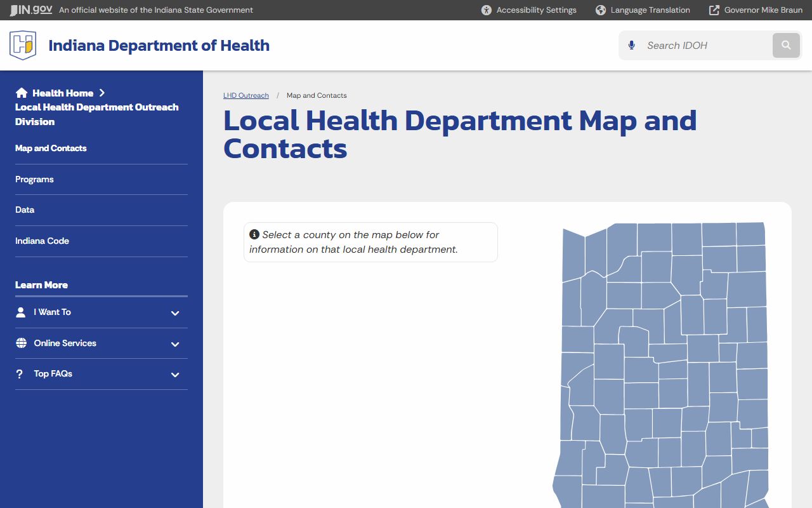Viewport: 812px width, 508px height.
Task: Expand Top FAQs section
Action: pos(101,374)
